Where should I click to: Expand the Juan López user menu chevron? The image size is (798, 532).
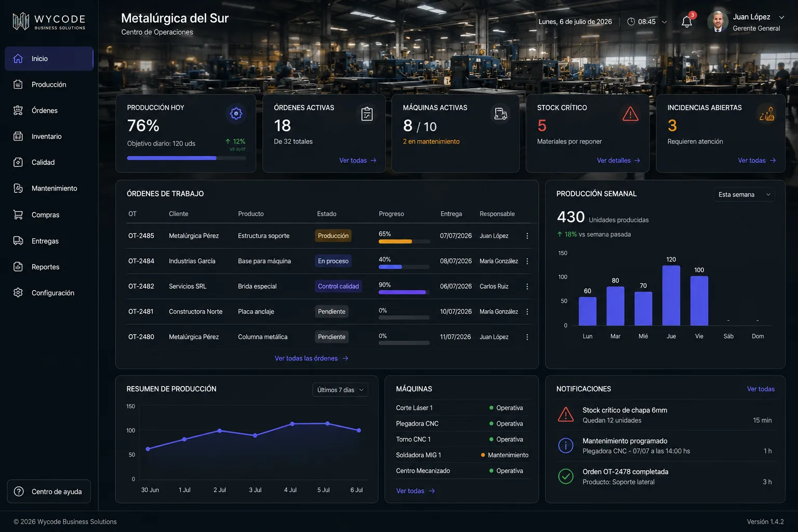(781, 17)
